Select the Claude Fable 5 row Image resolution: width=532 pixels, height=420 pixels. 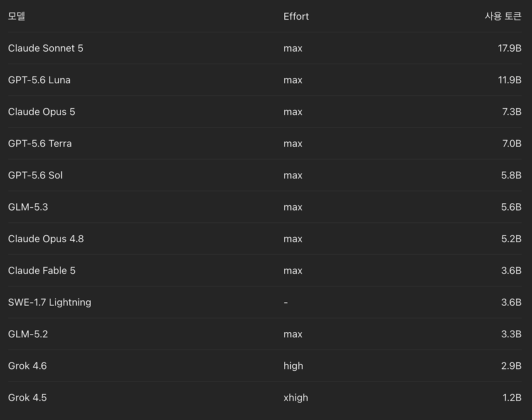[x=265, y=271]
